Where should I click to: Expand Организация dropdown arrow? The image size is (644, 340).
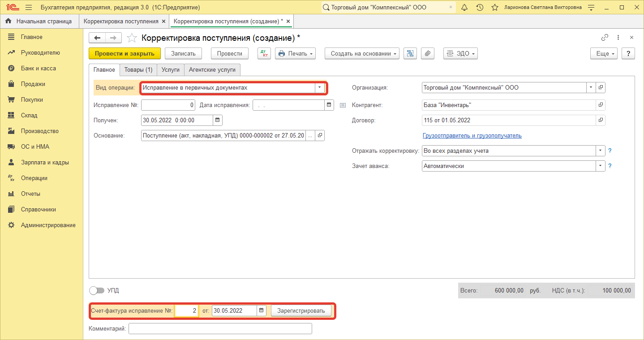(591, 88)
